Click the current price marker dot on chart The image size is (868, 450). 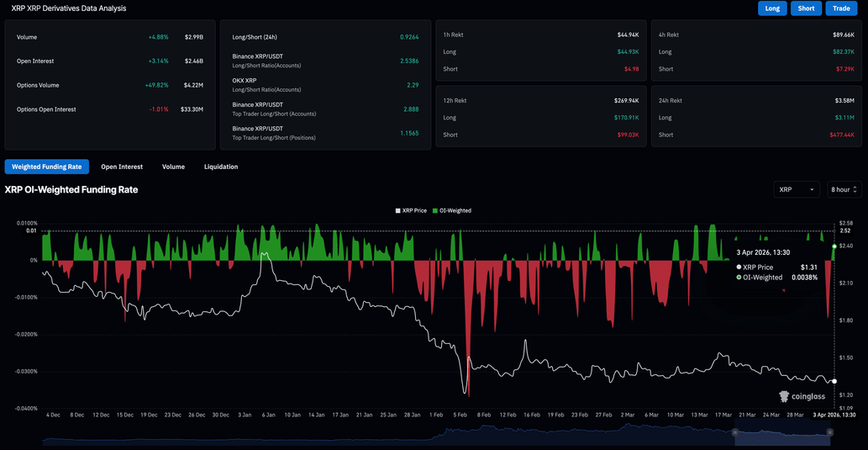click(x=834, y=381)
